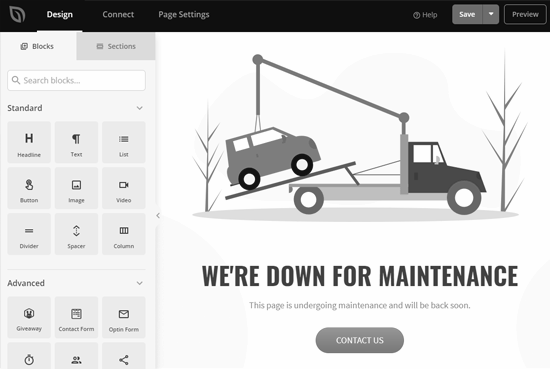The height and width of the screenshot is (369, 550).
Task: Select the Divider block
Action: pyautogui.click(x=29, y=234)
